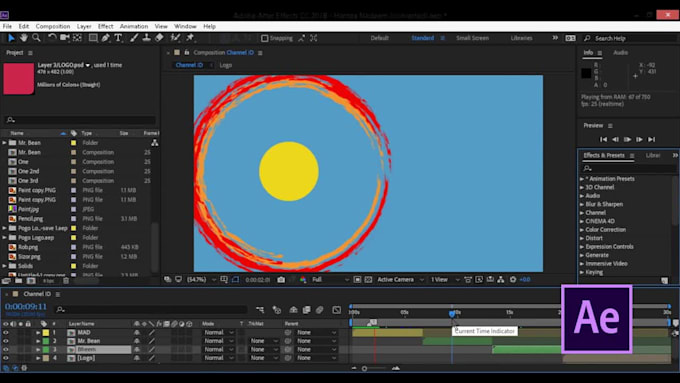
Task: Expand Color Correction effects category
Action: pyautogui.click(x=582, y=230)
